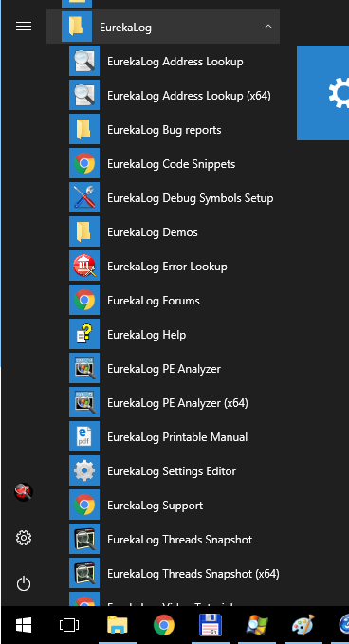Open "EurekaLog Code Snippets" link entry
Image resolution: width=349 pixels, height=644 pixels.
coord(172,164)
